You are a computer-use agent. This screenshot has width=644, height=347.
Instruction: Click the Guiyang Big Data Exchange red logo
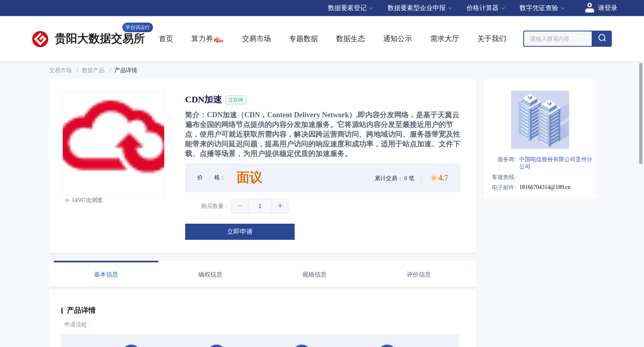pos(40,39)
